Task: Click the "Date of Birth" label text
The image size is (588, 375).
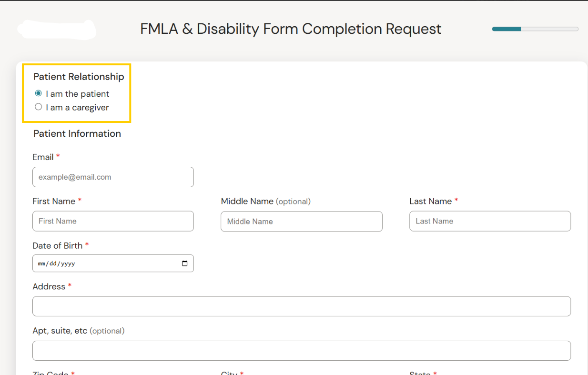Action: [x=57, y=246]
